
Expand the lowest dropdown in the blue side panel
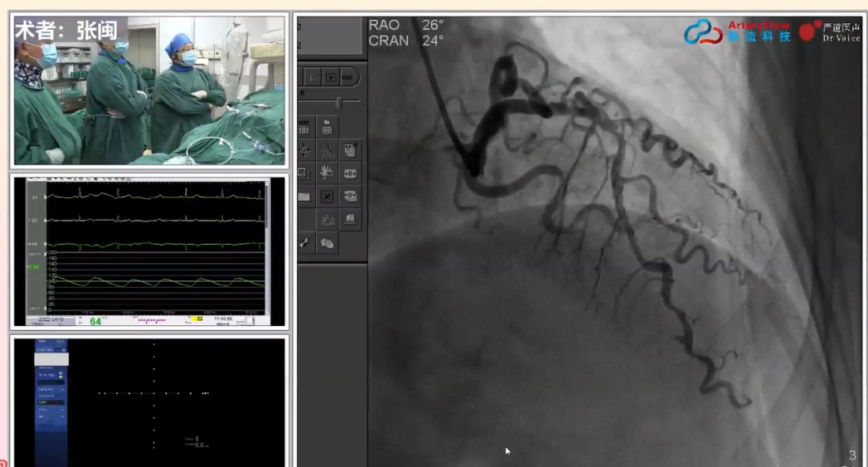click(51, 418)
